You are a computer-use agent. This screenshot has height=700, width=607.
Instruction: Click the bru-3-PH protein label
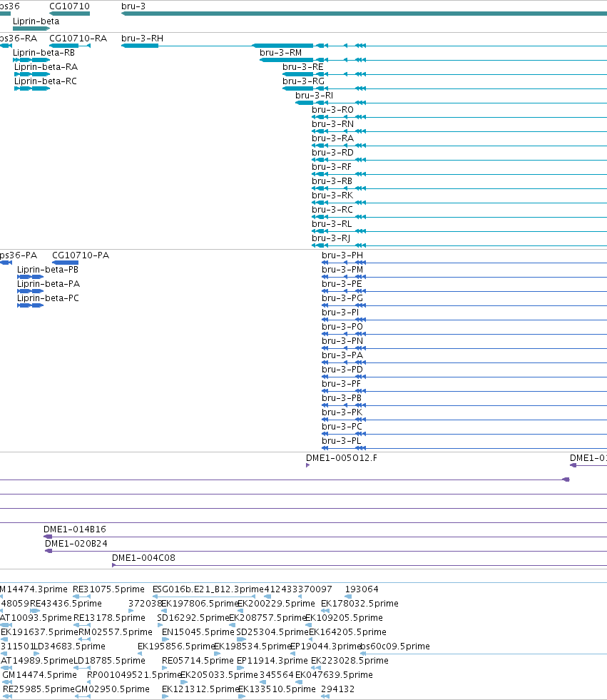click(x=342, y=255)
